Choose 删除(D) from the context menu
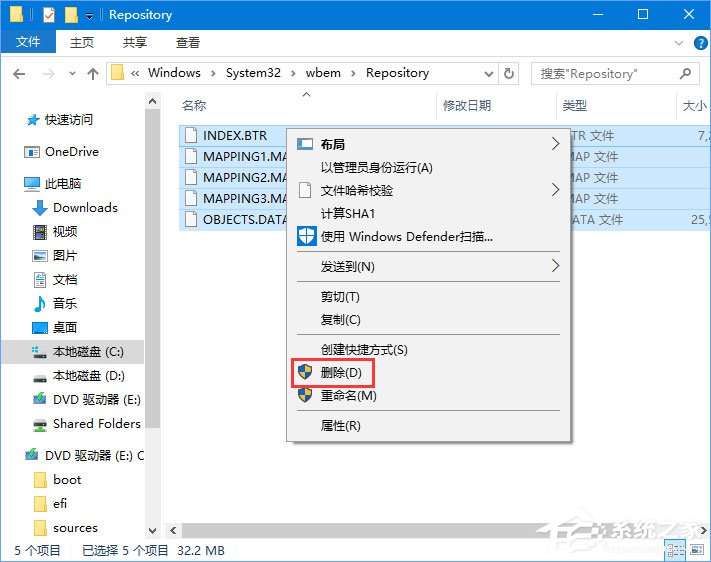The height and width of the screenshot is (562, 711). (x=333, y=373)
